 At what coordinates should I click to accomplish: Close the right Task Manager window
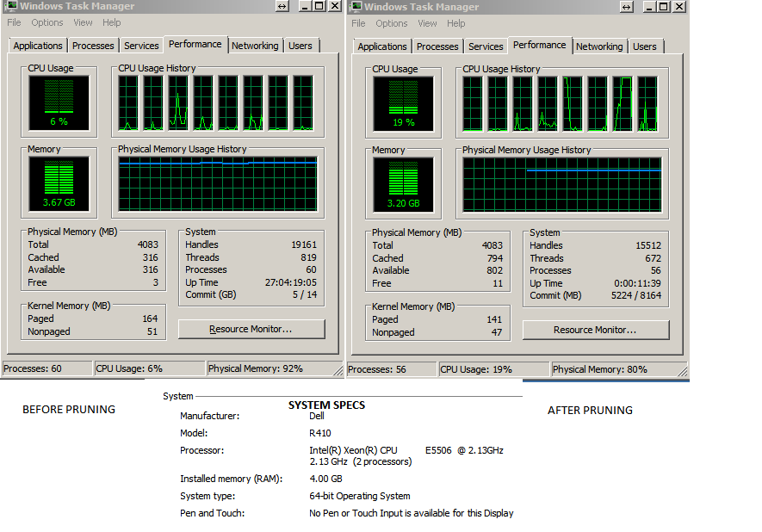679,6
